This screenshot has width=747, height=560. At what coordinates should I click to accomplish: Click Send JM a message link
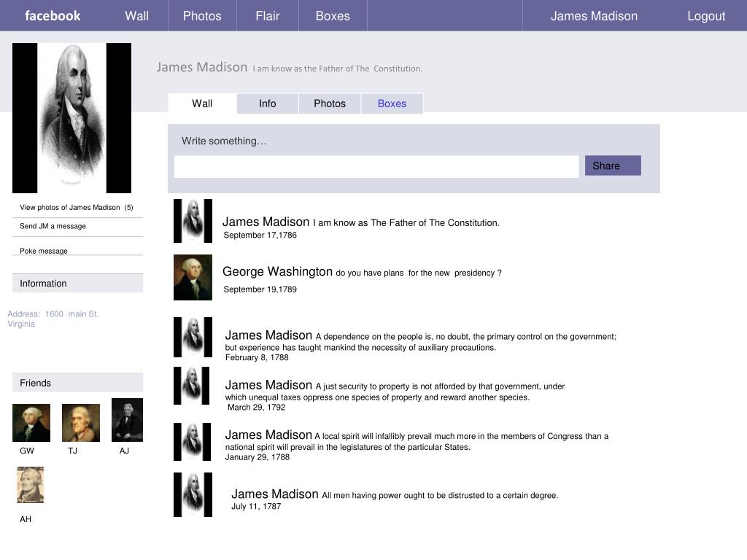[53, 226]
